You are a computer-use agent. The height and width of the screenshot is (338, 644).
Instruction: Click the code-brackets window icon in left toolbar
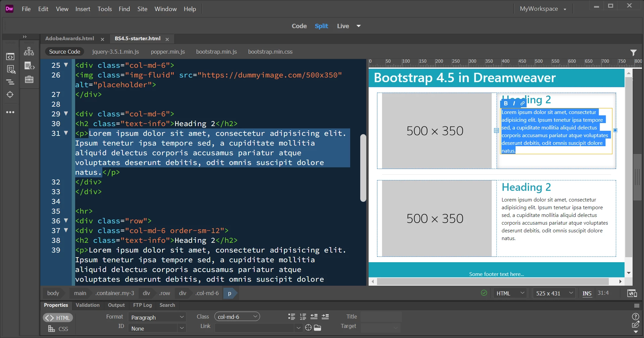click(x=10, y=57)
